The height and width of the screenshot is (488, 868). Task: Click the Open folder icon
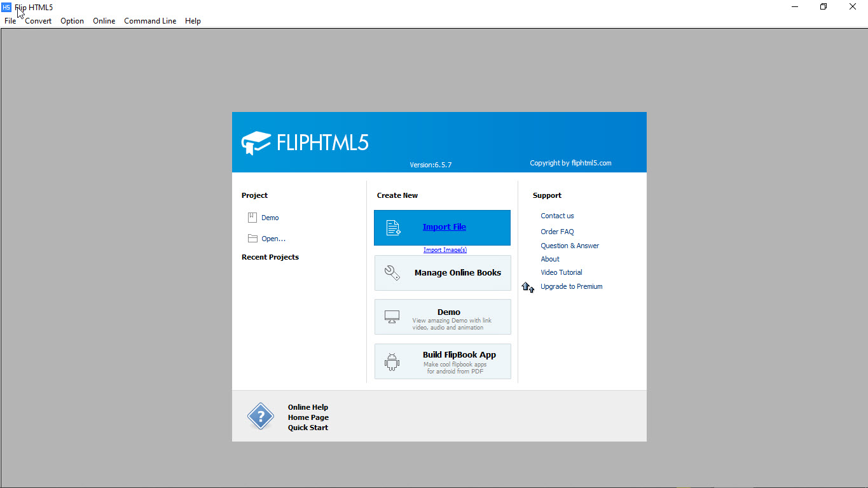click(x=252, y=239)
